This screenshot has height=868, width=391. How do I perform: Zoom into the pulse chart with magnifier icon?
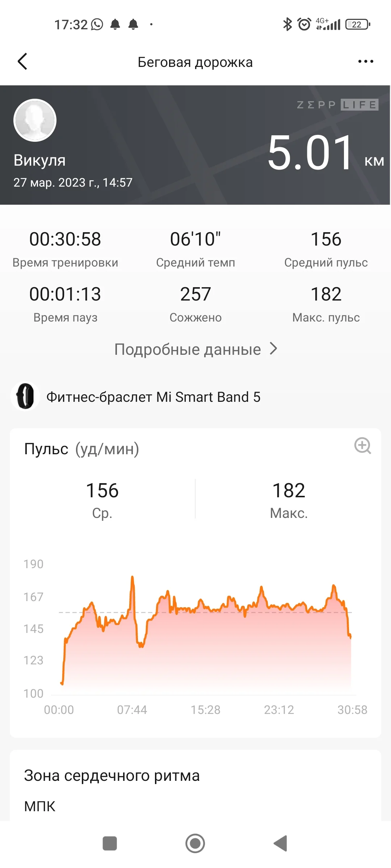click(x=362, y=446)
